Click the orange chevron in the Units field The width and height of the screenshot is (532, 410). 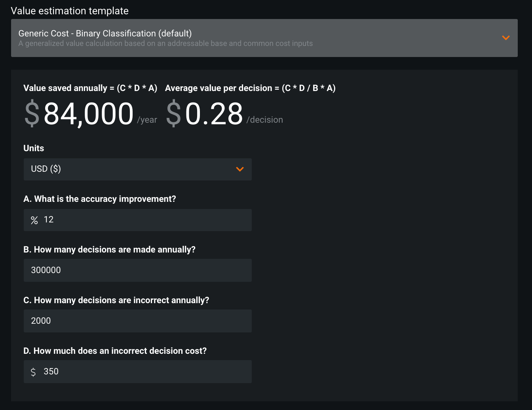239,169
